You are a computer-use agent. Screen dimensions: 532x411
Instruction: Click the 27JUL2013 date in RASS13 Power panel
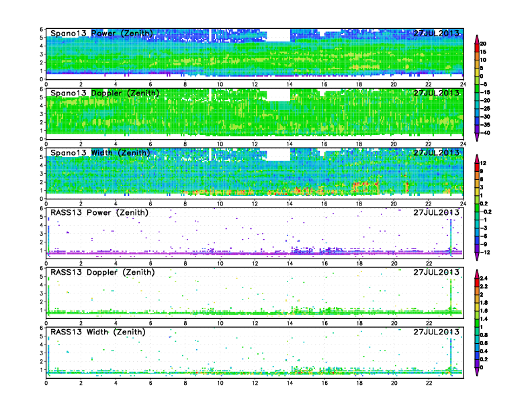[436, 213]
